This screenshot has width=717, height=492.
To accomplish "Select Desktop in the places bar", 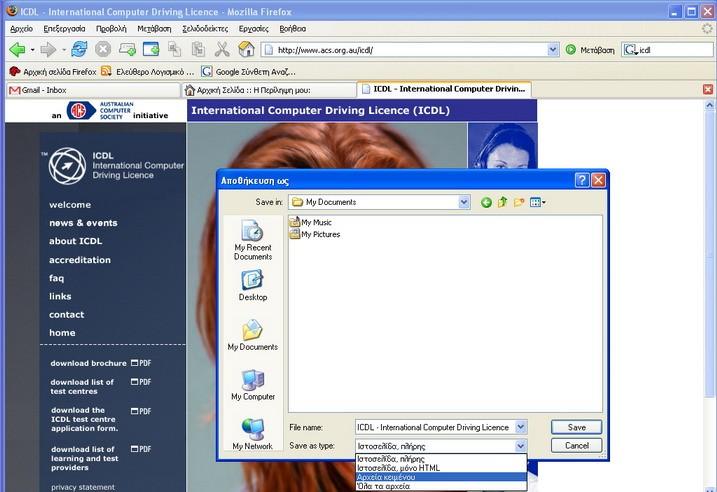I will pos(253,285).
